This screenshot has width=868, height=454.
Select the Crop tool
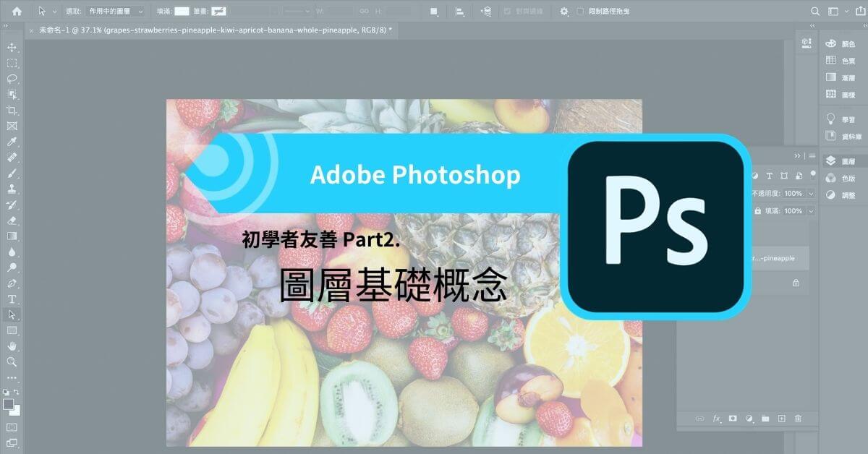point(12,111)
